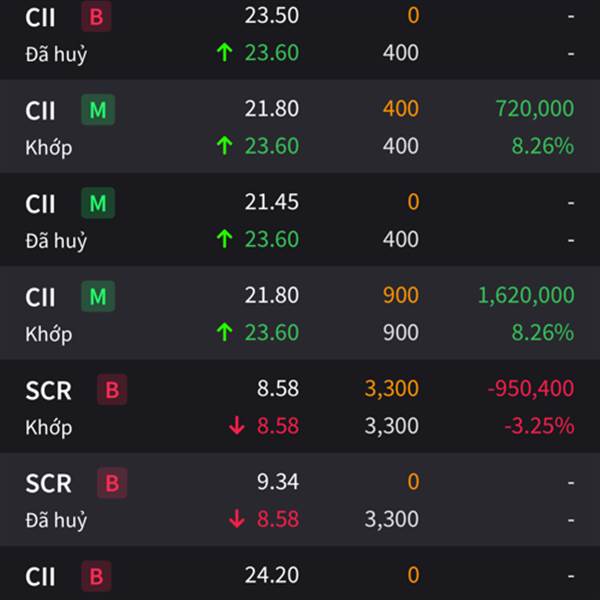
Task: Tap the -3.25% loss percentage
Action: (539, 426)
